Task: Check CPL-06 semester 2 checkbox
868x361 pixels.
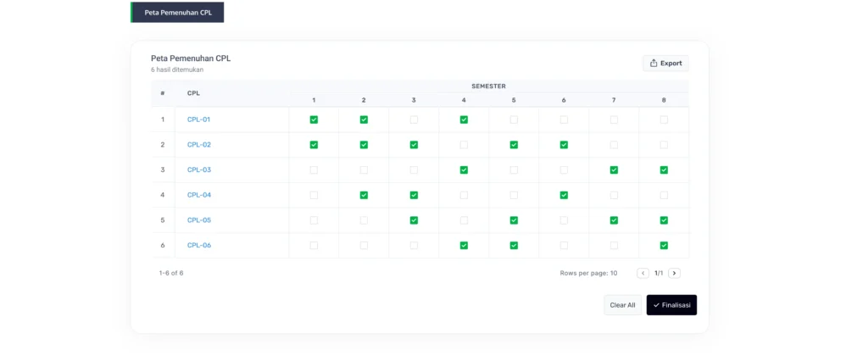Action: click(364, 245)
